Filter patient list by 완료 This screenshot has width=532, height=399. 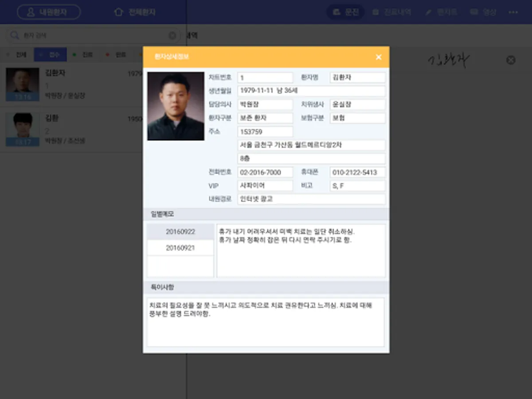116,55
